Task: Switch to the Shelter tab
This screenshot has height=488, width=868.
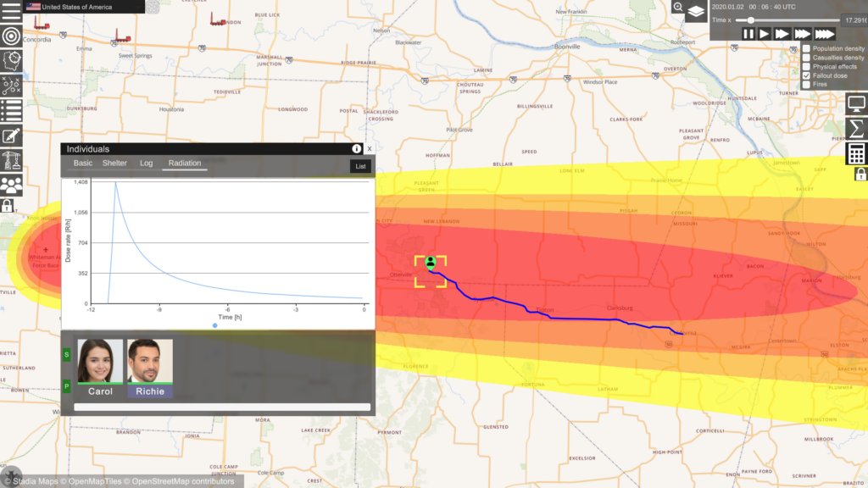Action: pos(114,163)
